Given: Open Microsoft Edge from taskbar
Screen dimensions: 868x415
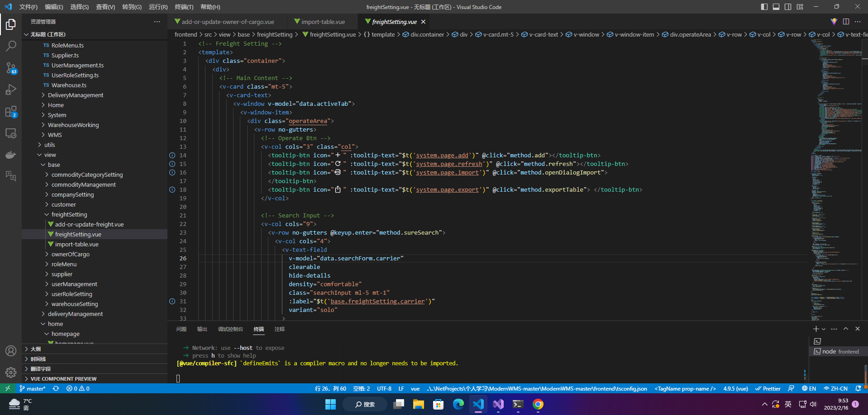Looking at the screenshot, I should coord(458,404).
